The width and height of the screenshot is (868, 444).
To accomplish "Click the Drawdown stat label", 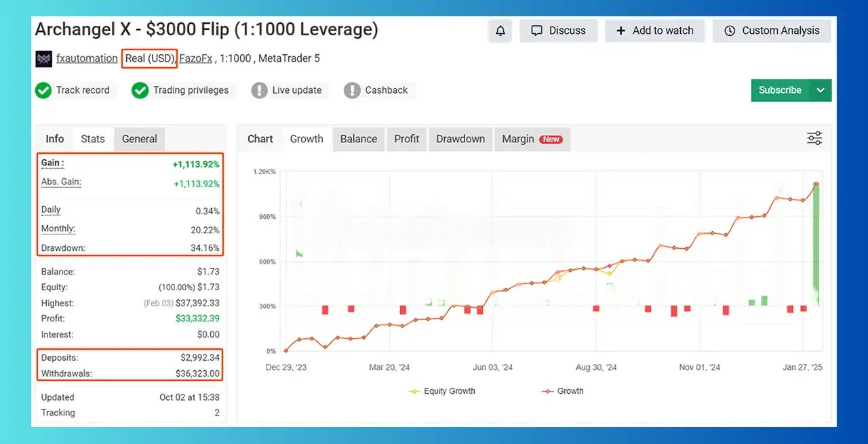I will point(63,248).
